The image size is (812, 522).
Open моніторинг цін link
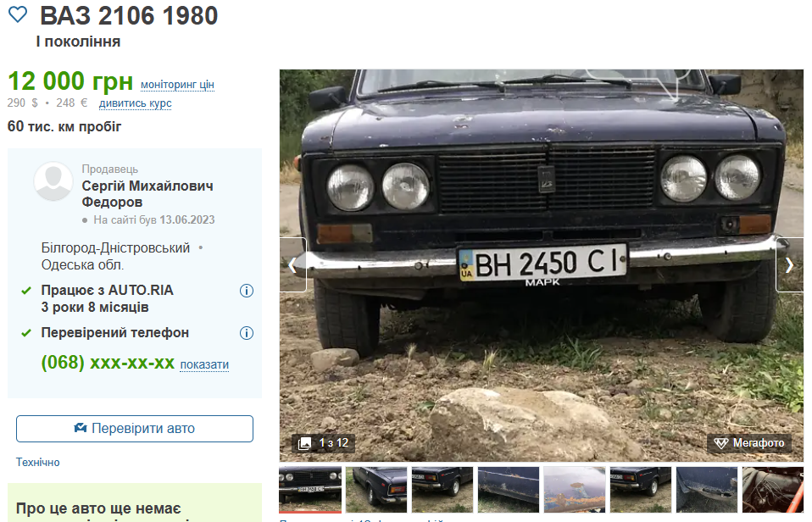[x=177, y=85]
